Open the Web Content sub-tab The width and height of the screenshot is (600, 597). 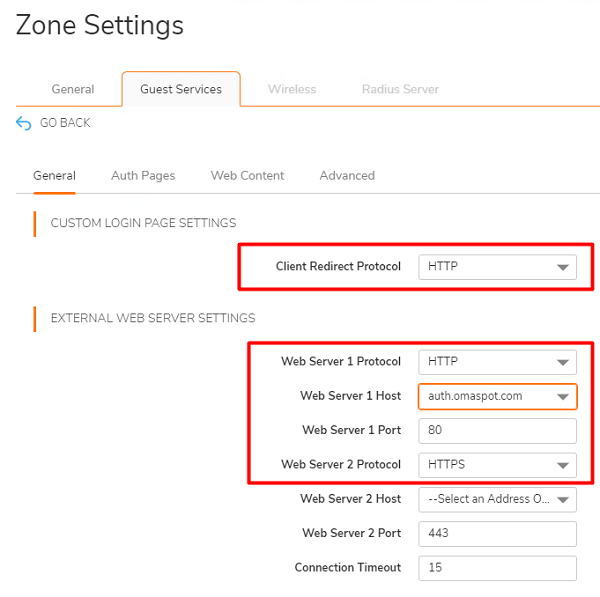click(x=247, y=175)
